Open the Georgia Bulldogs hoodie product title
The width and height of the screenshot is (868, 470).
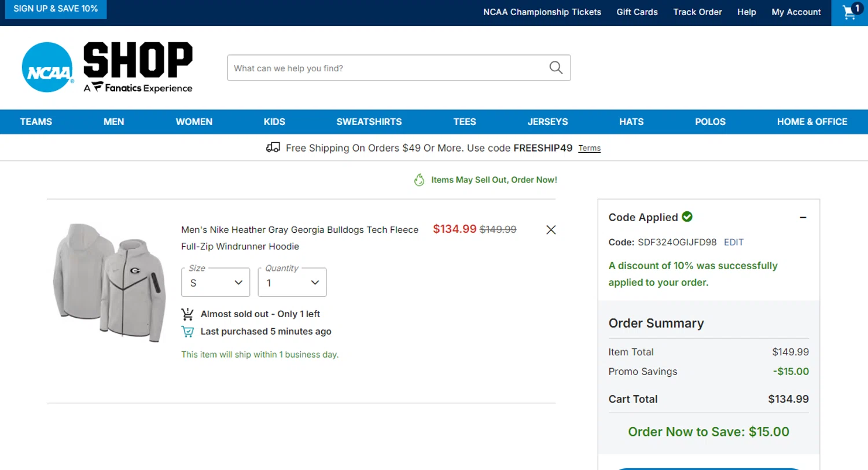(300, 238)
